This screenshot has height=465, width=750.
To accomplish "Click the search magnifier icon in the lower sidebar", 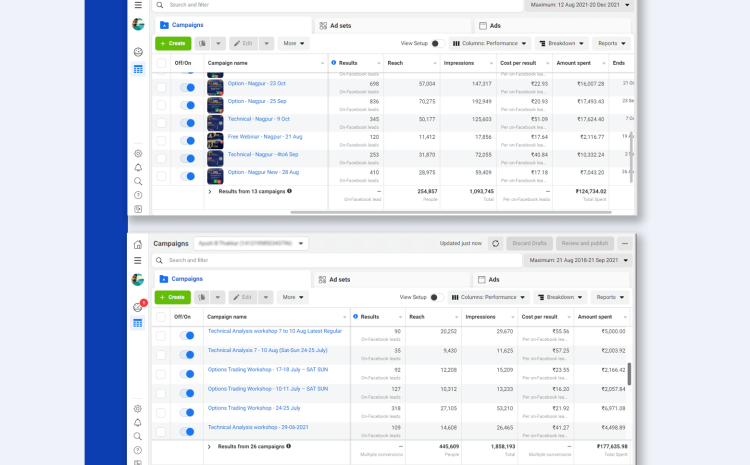I will coord(138,437).
